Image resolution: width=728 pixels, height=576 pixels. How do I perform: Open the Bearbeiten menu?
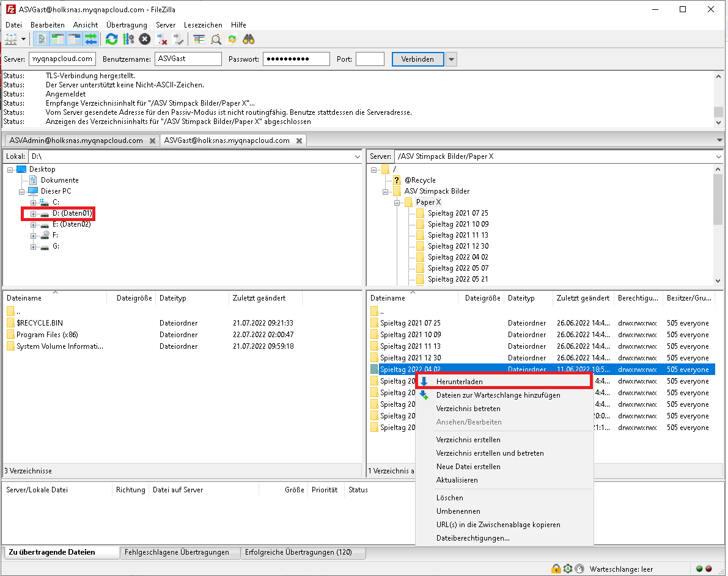[x=47, y=25]
